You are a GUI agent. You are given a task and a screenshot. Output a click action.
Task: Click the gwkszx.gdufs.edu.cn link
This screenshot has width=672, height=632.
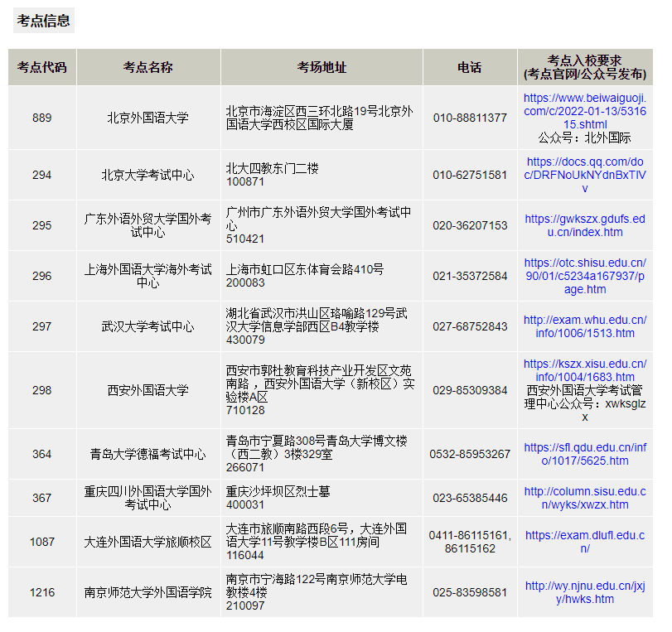[585, 225]
